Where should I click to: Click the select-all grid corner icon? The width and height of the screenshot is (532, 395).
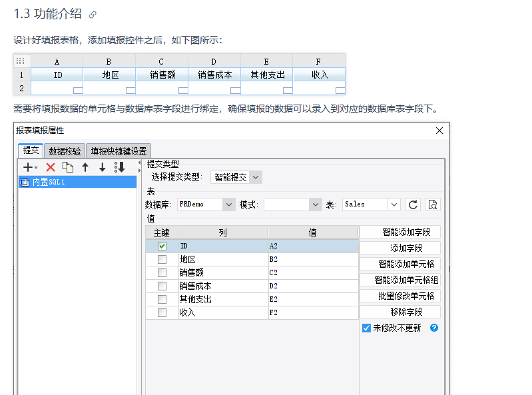click(21, 61)
